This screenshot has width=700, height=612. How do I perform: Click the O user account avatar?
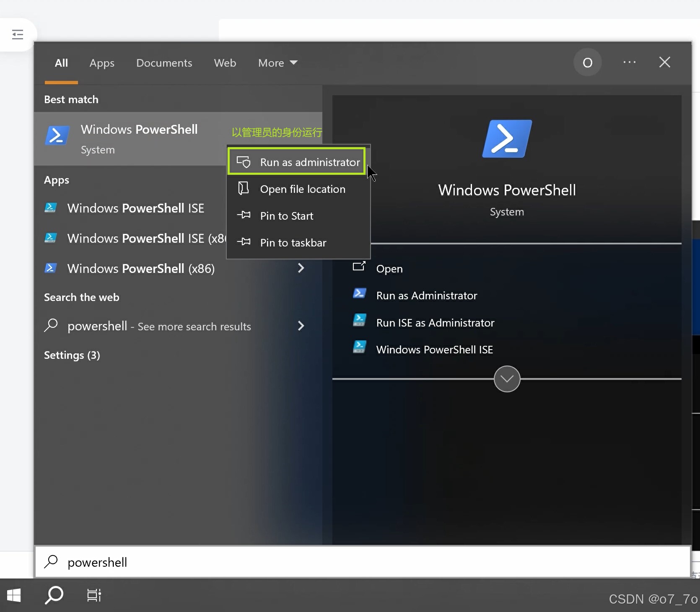pos(588,62)
